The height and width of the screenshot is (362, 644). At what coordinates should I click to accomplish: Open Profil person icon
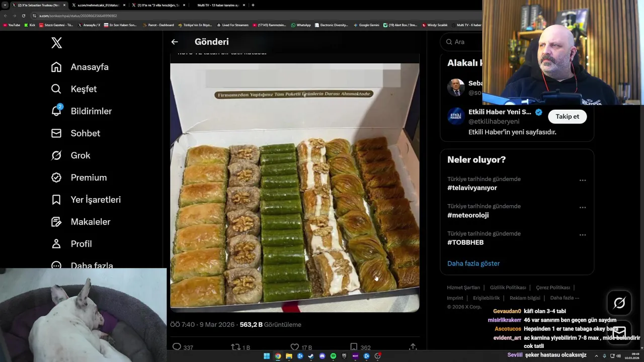point(56,244)
